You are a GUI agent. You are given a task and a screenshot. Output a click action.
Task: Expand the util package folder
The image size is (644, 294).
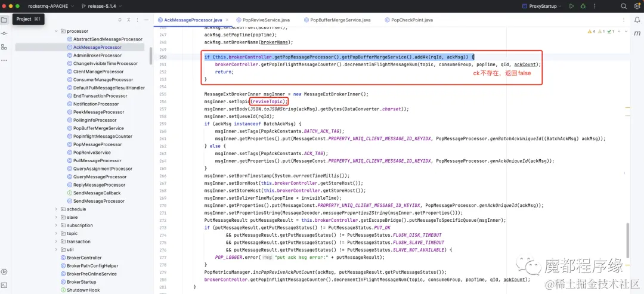click(56, 250)
